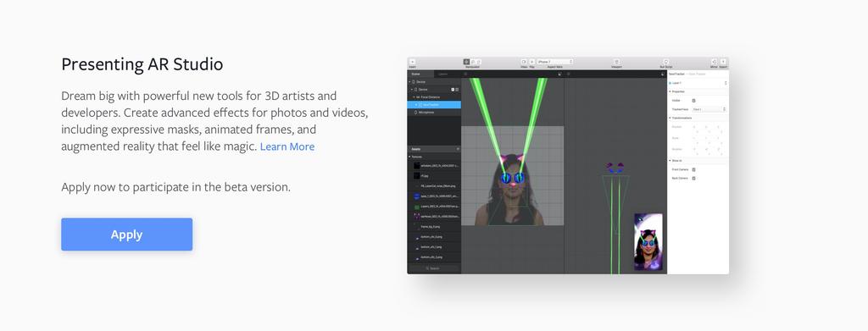Collapse the Textures section in Assets

(409, 157)
